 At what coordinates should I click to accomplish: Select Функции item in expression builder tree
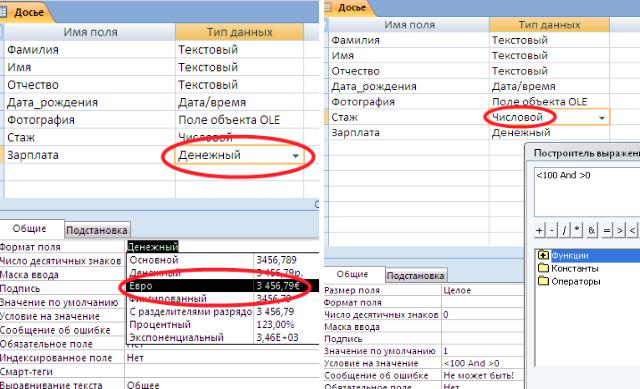pyautogui.click(x=570, y=256)
